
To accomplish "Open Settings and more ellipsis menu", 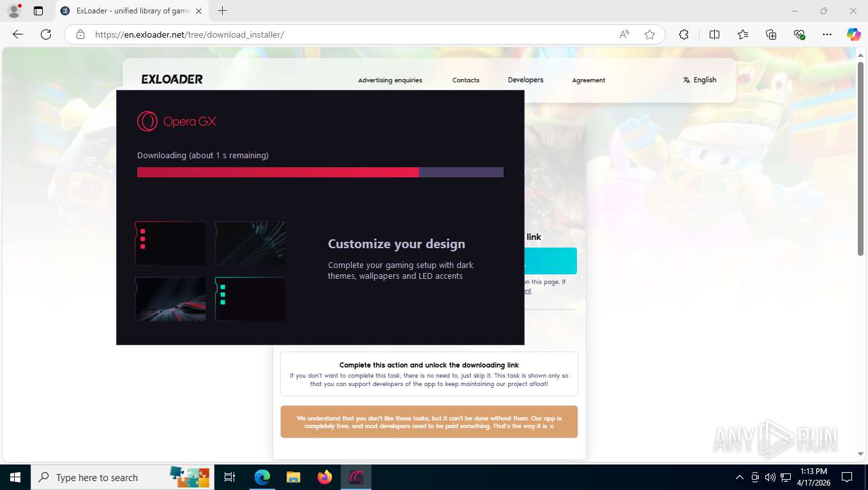I will pos(827,34).
